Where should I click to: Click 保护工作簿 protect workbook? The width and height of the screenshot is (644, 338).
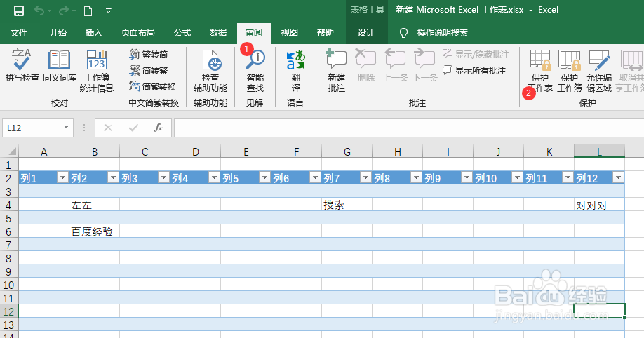point(569,71)
